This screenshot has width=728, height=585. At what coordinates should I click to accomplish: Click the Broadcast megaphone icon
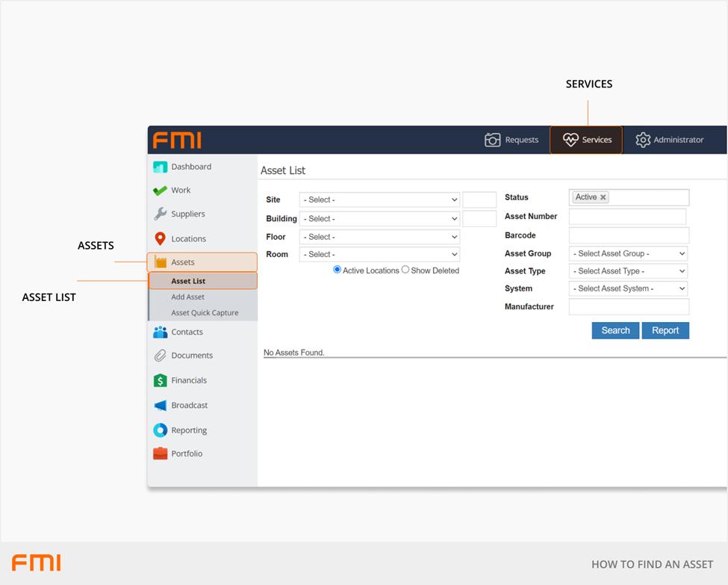160,406
